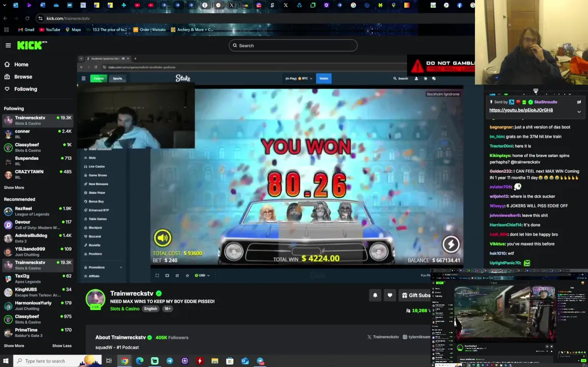Open the YouTube bookmark

coord(49,30)
